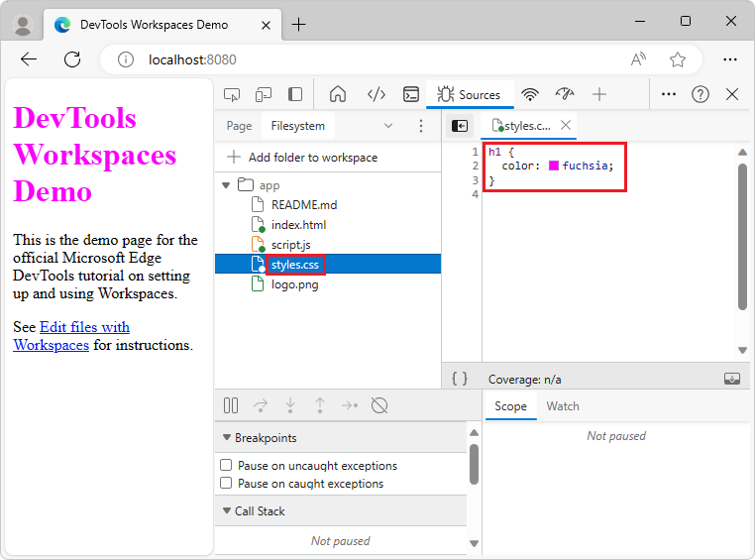Click the Read aloud icon

pyautogui.click(x=638, y=59)
